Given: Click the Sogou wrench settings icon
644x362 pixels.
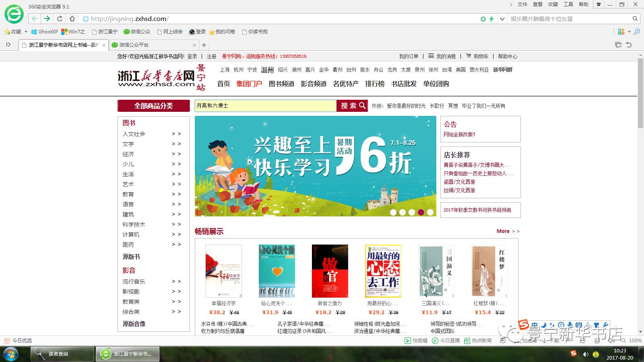Looking at the screenshot, I should click(605, 325).
